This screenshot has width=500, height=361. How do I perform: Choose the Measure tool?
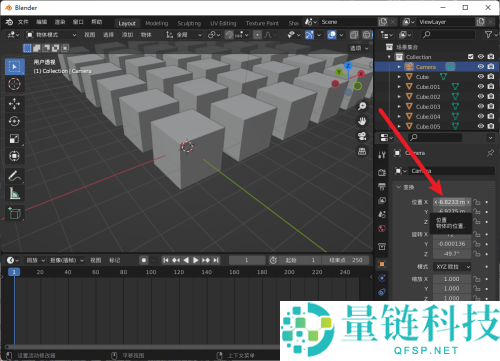tap(14, 193)
